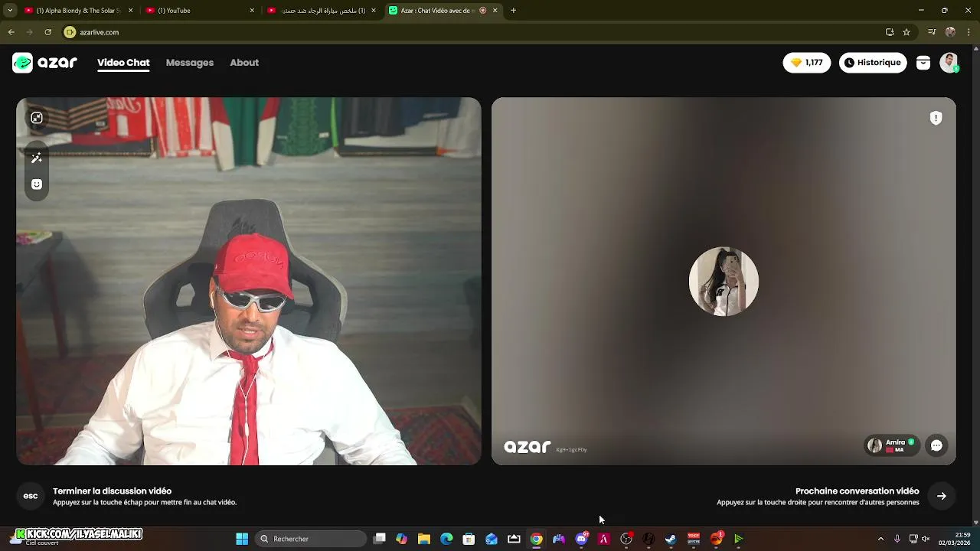Open Historique
Screen dimensions: 980x551
[873, 63]
